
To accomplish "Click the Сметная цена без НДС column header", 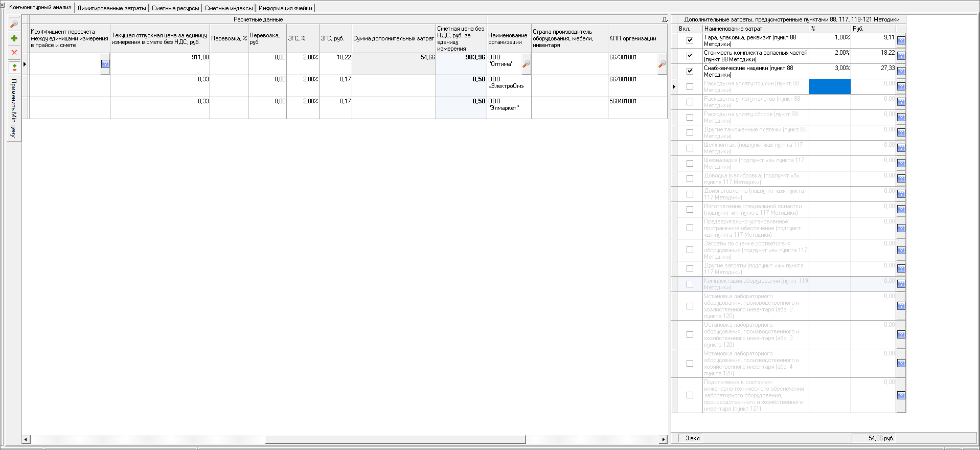I will (461, 38).
